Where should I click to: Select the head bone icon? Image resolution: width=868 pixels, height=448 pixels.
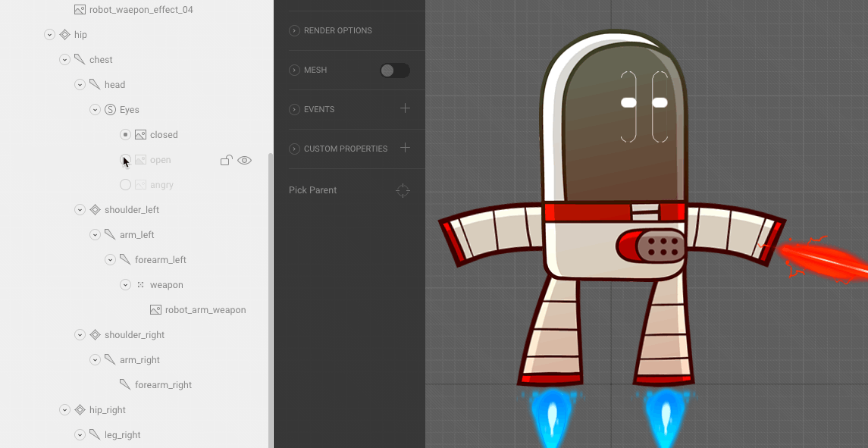pyautogui.click(x=95, y=85)
